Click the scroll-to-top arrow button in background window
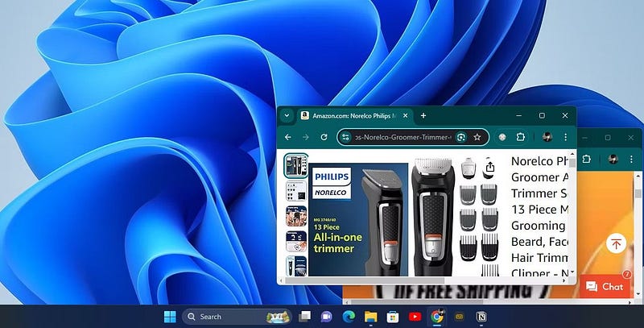The image size is (644, 328). tap(616, 243)
